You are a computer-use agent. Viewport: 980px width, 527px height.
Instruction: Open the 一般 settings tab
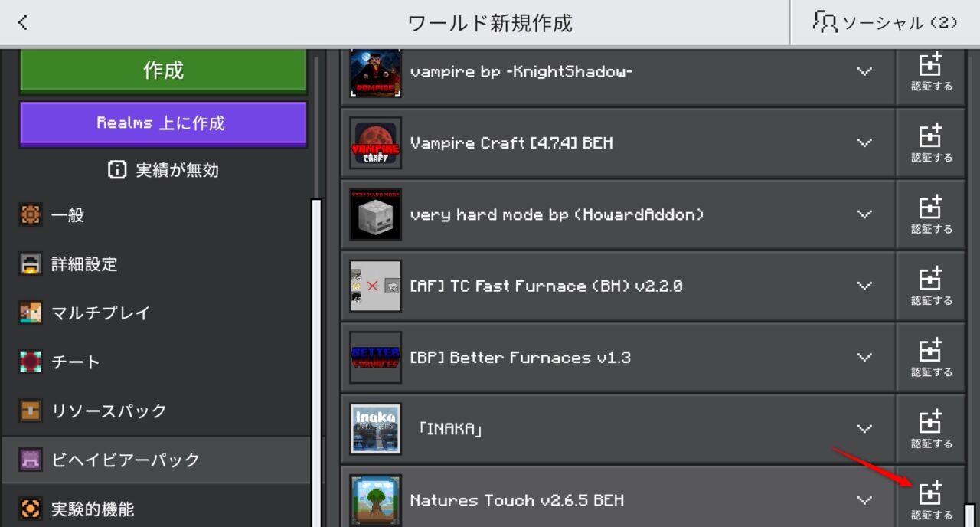[155, 215]
